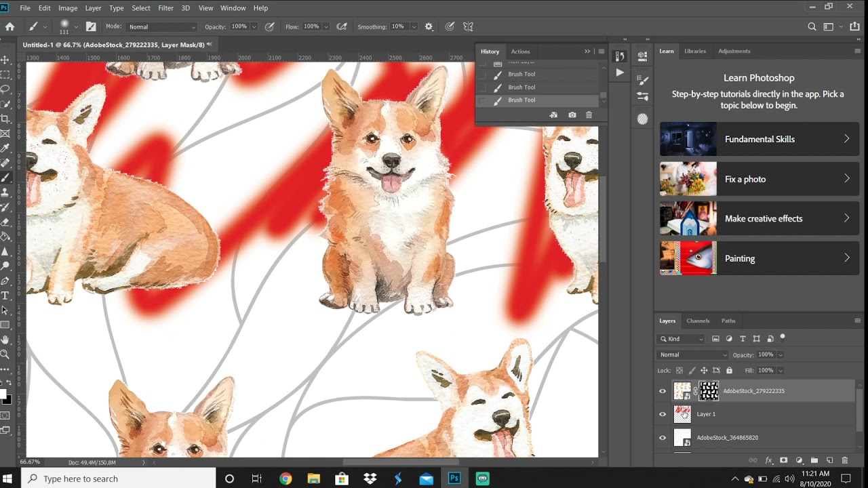Hide Layer 1 visibility eye

pos(663,414)
